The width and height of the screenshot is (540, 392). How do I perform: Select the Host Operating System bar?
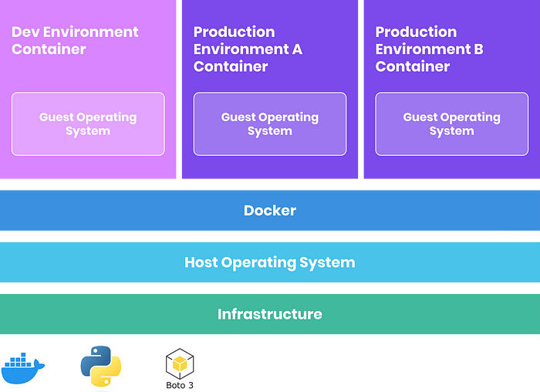(x=270, y=262)
